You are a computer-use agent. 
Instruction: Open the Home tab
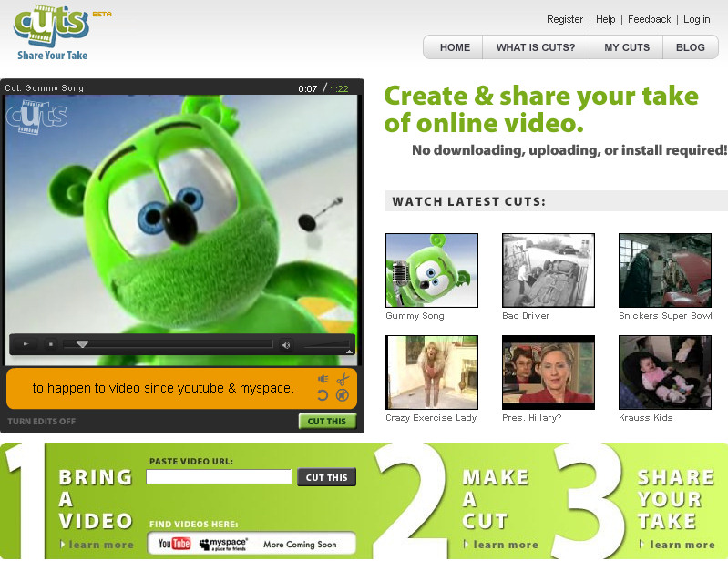click(x=455, y=47)
